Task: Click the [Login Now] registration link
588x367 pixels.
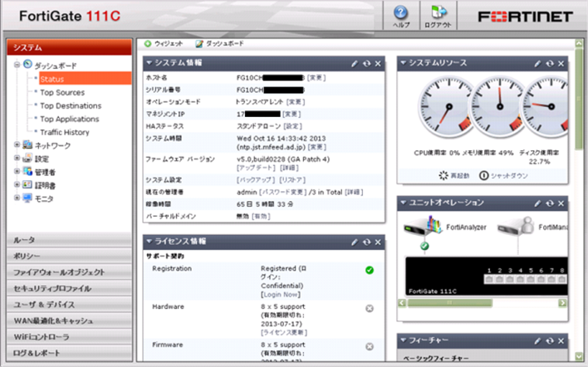Action: [x=281, y=295]
